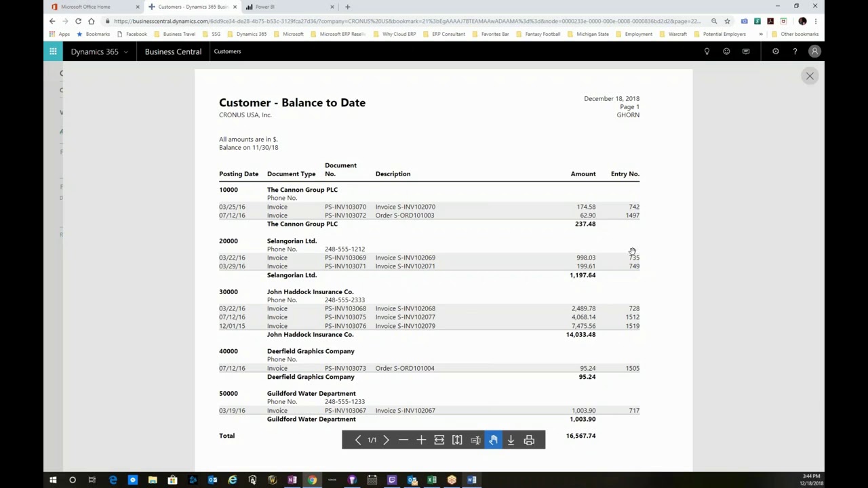Download the report preview

[x=511, y=441]
